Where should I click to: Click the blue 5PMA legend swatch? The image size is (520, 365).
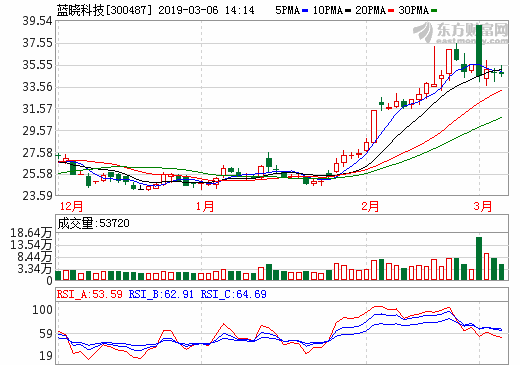click(x=305, y=11)
